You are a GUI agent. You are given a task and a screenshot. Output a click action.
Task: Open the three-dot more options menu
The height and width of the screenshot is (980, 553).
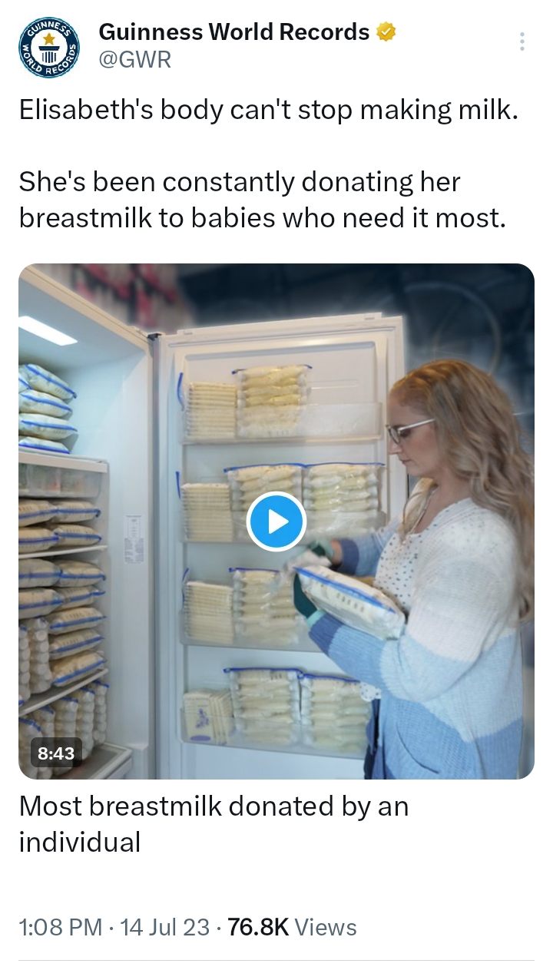click(522, 41)
